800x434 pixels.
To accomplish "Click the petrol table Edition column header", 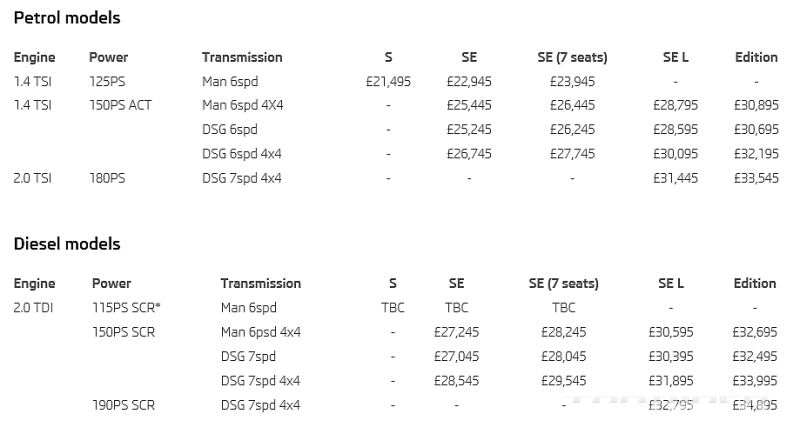I will click(756, 57).
